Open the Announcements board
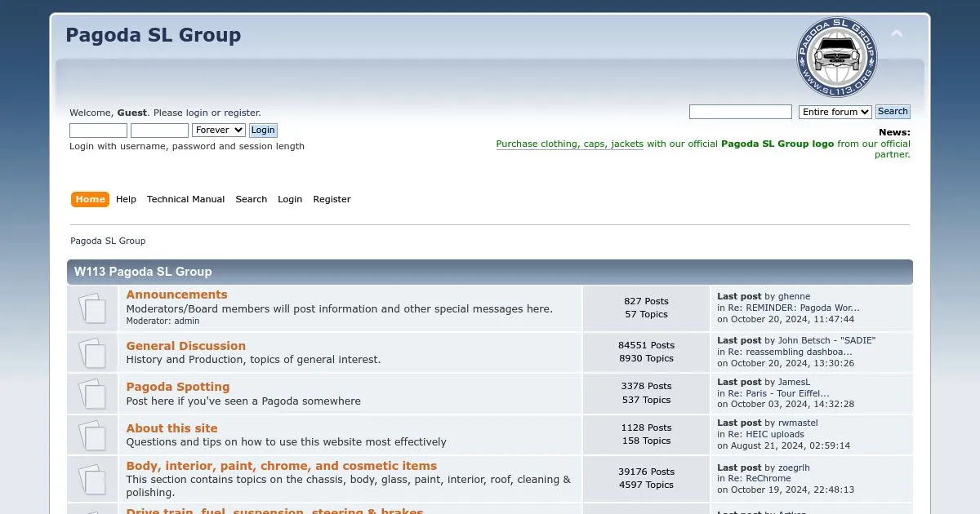The width and height of the screenshot is (980, 514). point(176,295)
